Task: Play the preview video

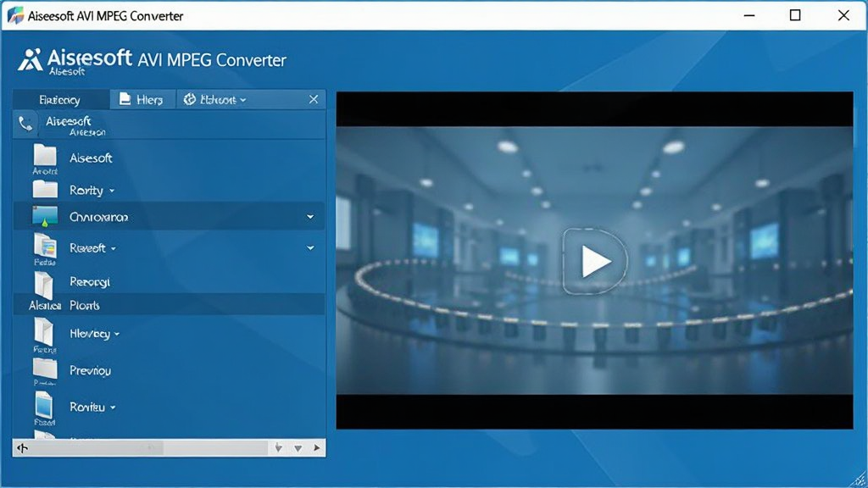Action: pyautogui.click(x=596, y=261)
